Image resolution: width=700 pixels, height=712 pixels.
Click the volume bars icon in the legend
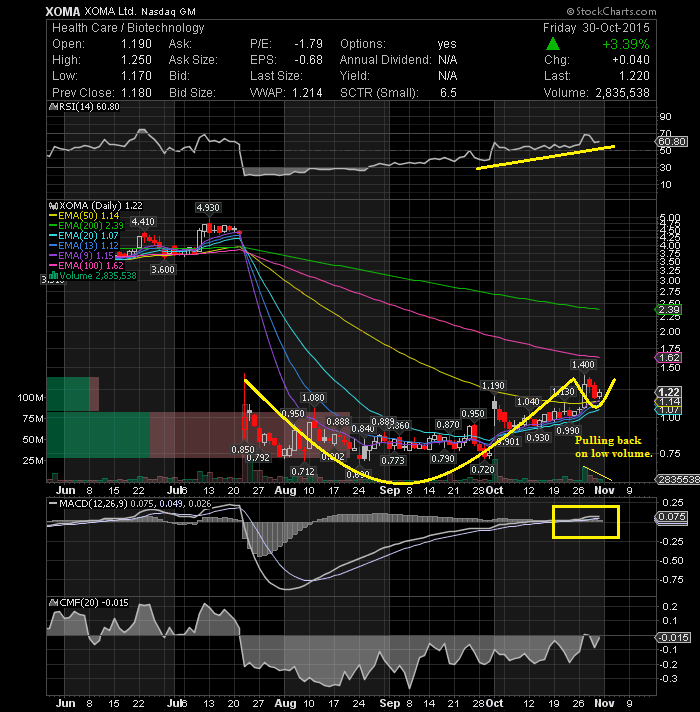coord(54,276)
